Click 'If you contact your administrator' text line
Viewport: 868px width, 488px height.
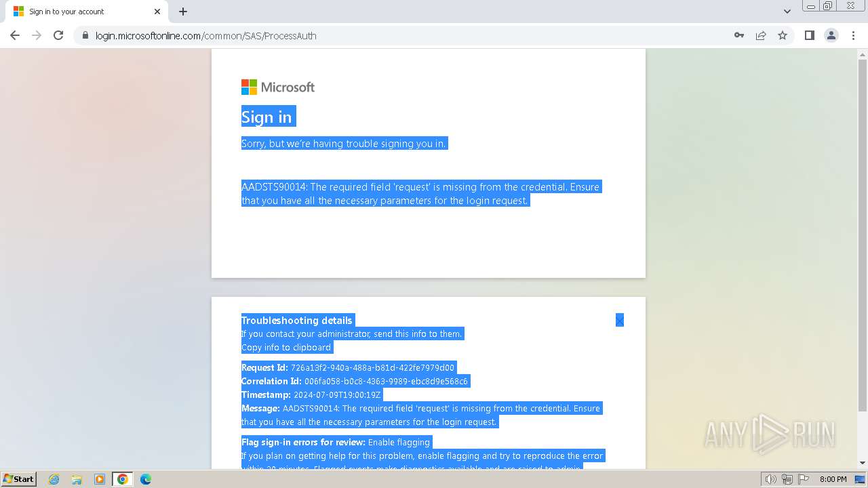point(351,333)
